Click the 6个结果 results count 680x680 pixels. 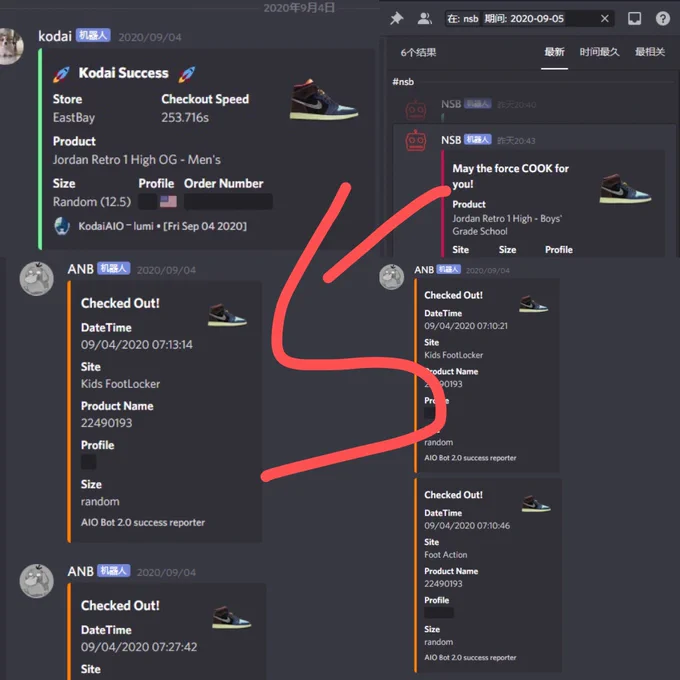point(418,53)
